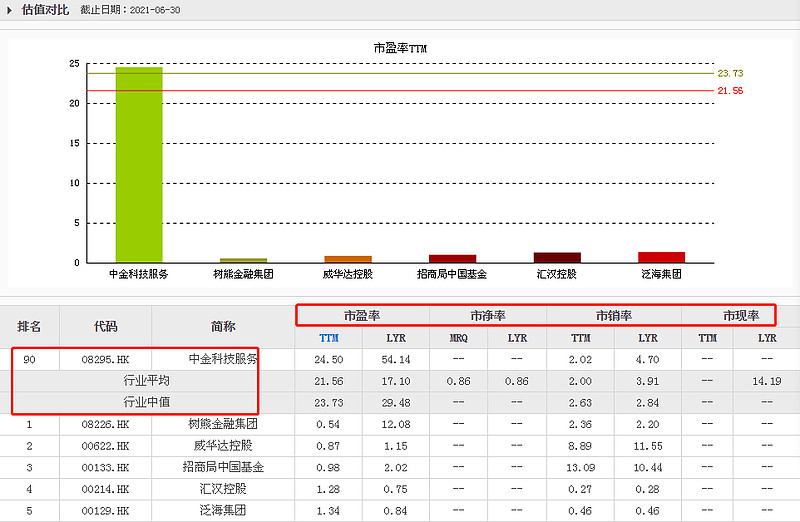Click the orange 威华达控股 bar
The height and width of the screenshot is (522, 800).
pyautogui.click(x=348, y=259)
